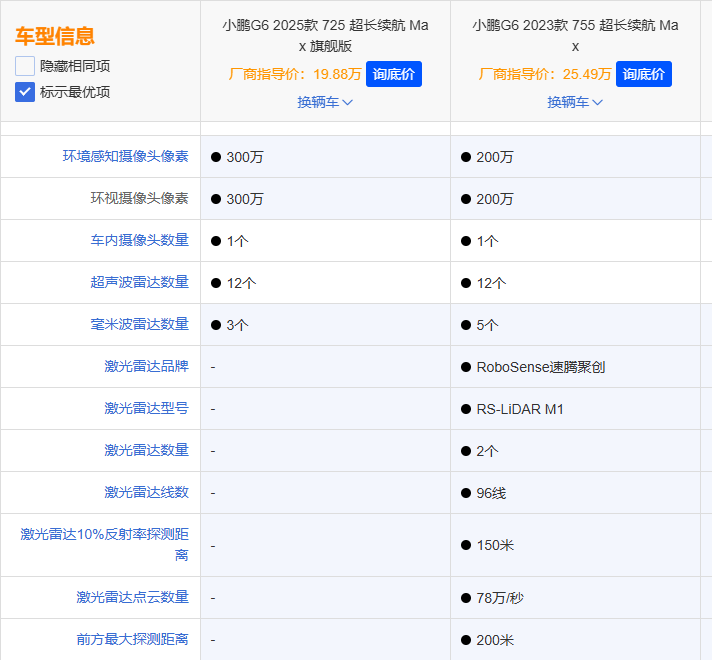712x660 pixels.
Task: Open the 环境感知摄像头像素 link
Action: click(125, 156)
